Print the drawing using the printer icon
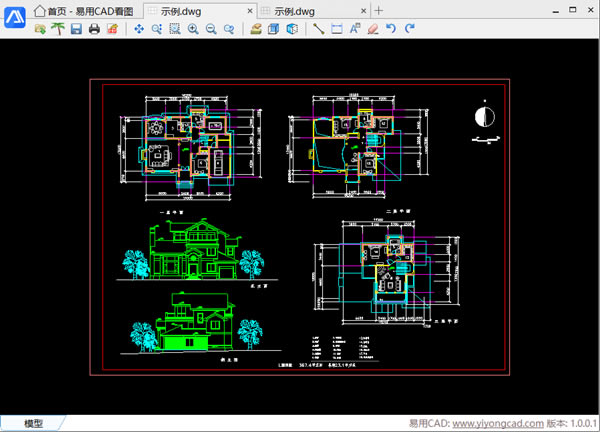This screenshot has width=600, height=432. [x=94, y=29]
